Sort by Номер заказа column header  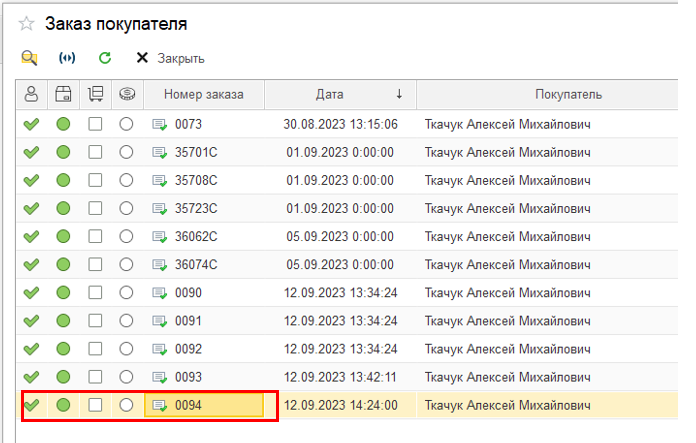[205, 95]
